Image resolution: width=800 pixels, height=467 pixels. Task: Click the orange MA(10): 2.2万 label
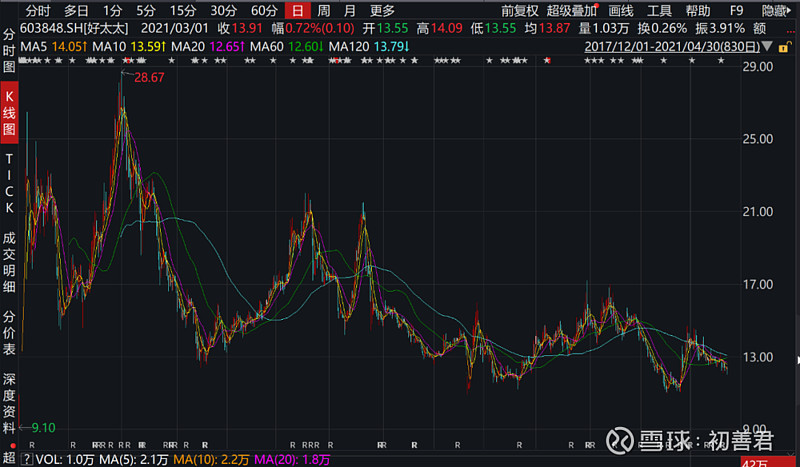coord(211,459)
